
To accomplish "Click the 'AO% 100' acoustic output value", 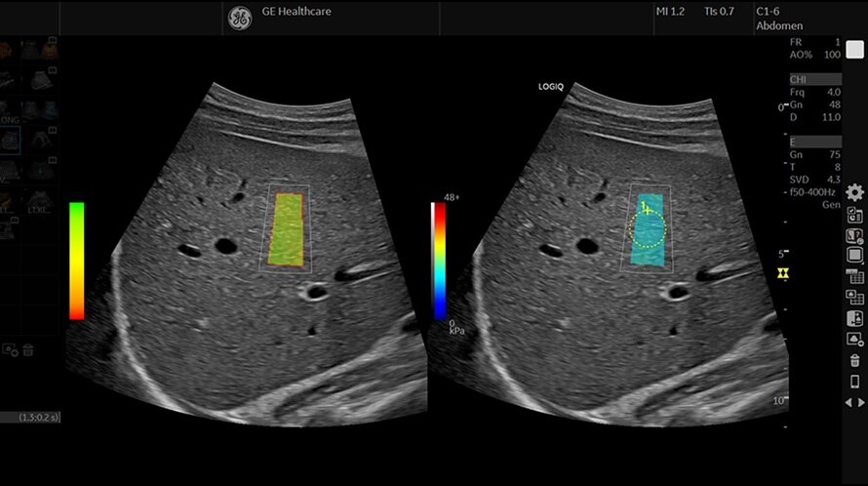I will (x=815, y=55).
